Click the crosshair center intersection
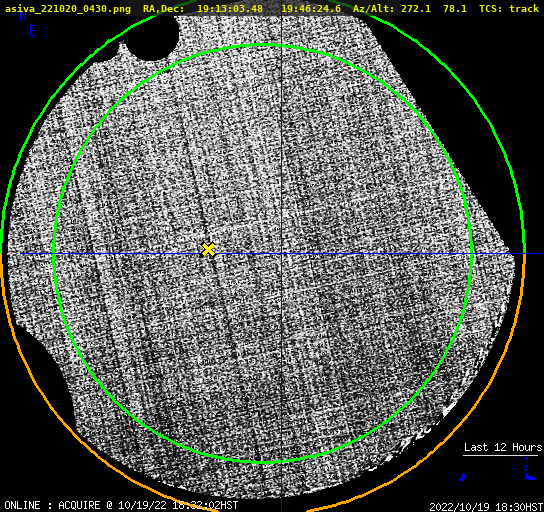The width and height of the screenshot is (544, 512). click(x=281, y=254)
